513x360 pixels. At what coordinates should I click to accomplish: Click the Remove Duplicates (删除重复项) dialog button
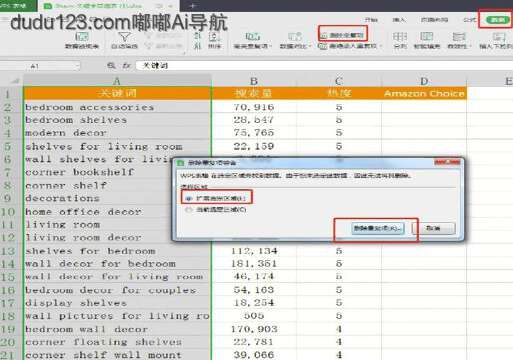pyautogui.click(x=378, y=228)
